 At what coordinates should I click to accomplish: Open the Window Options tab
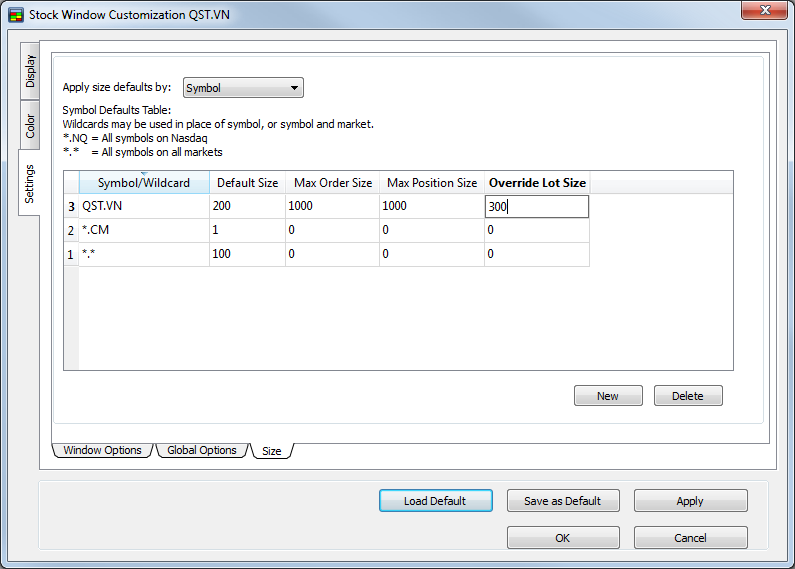click(102, 450)
